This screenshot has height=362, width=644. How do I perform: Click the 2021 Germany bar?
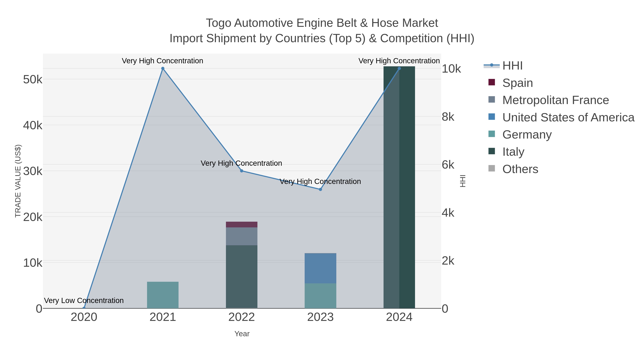[163, 295]
